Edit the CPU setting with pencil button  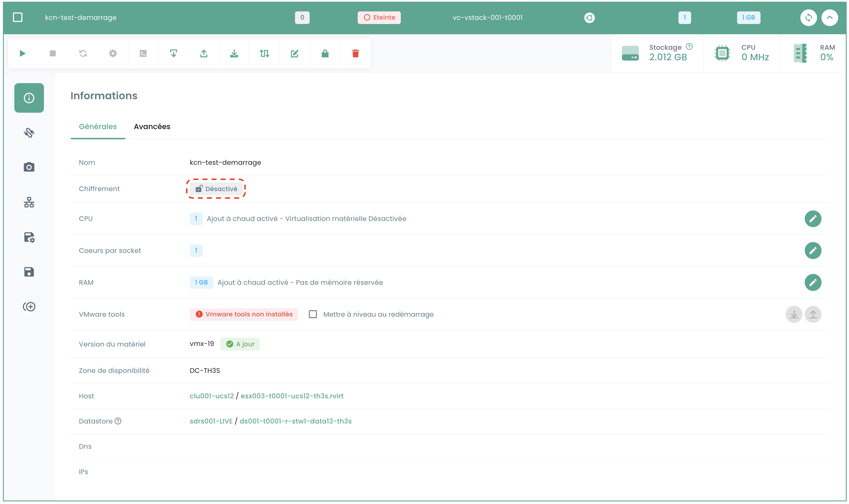813,218
